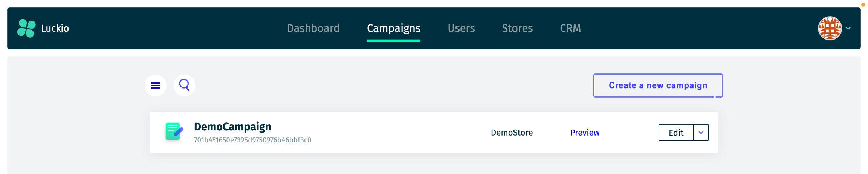Click the orange dot in top-right corner
Image resolution: width=868 pixels, height=174 pixels.
coord(863,5)
